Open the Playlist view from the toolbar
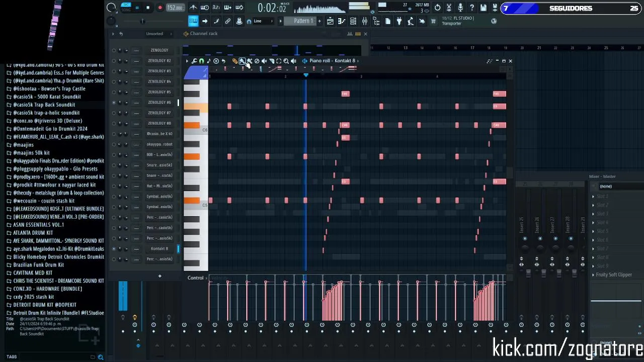The height and width of the screenshot is (362, 644). point(330,21)
